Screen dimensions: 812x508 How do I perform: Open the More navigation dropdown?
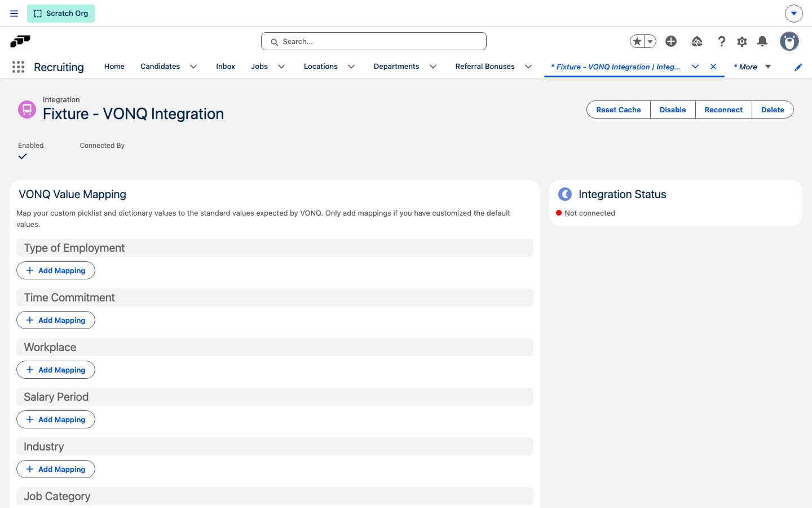(x=752, y=67)
